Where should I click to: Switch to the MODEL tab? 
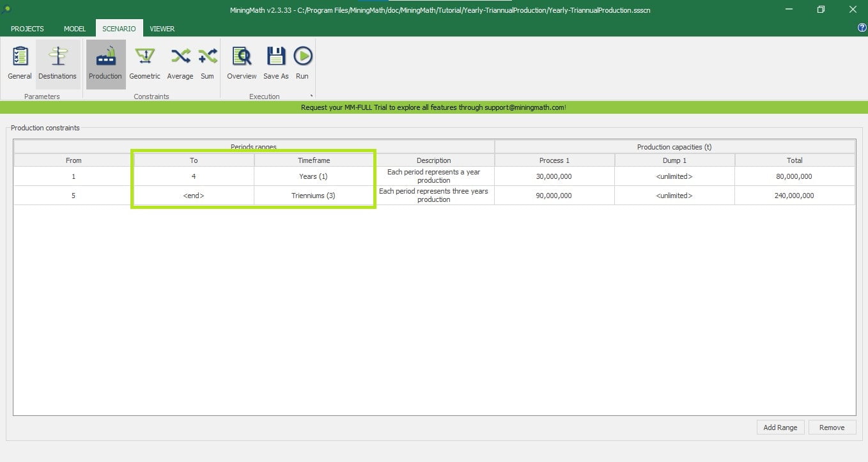click(75, 29)
